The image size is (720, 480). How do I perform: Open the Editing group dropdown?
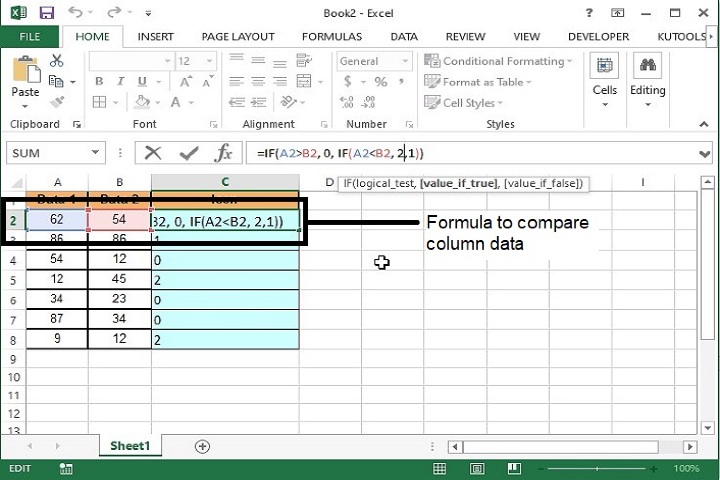(x=647, y=105)
